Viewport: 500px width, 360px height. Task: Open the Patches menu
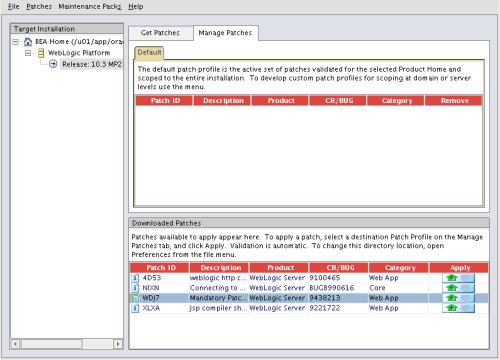pos(39,6)
